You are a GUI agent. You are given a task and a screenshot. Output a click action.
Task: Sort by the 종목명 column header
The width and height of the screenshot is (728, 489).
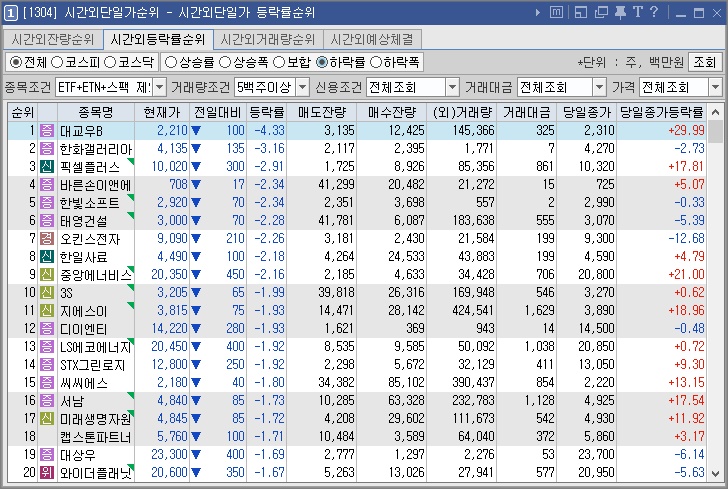pyautogui.click(x=96, y=112)
